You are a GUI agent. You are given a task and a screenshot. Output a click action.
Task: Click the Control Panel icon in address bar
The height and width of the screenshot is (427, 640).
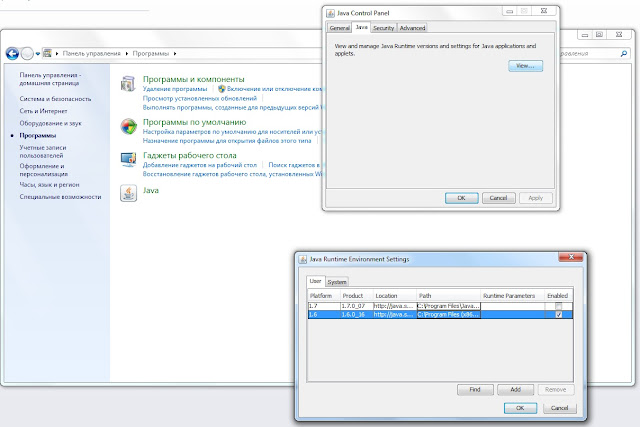pyautogui.click(x=47, y=53)
